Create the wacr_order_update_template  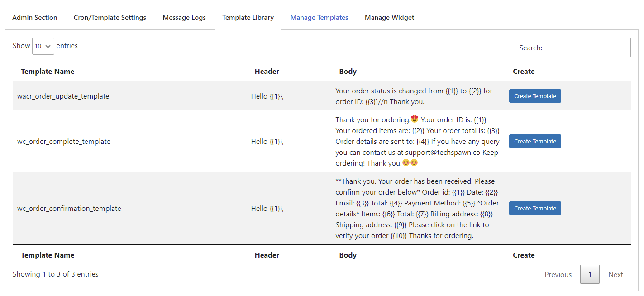click(535, 96)
